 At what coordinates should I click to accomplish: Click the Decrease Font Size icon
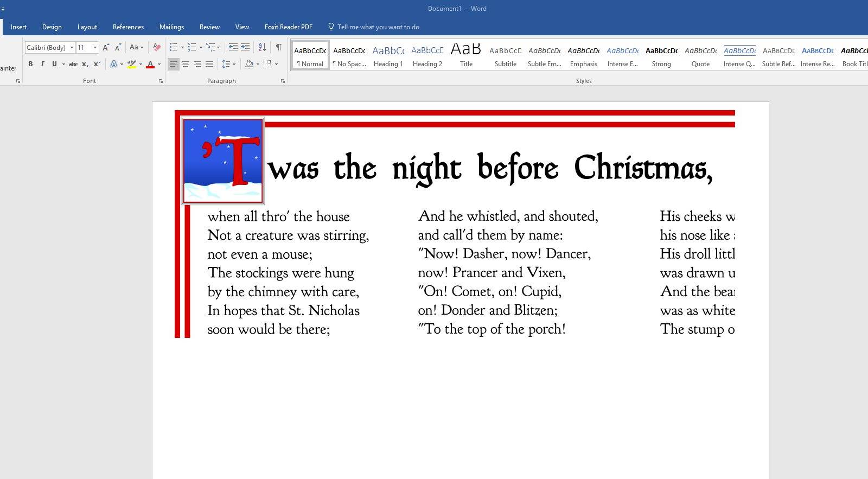[x=118, y=47]
